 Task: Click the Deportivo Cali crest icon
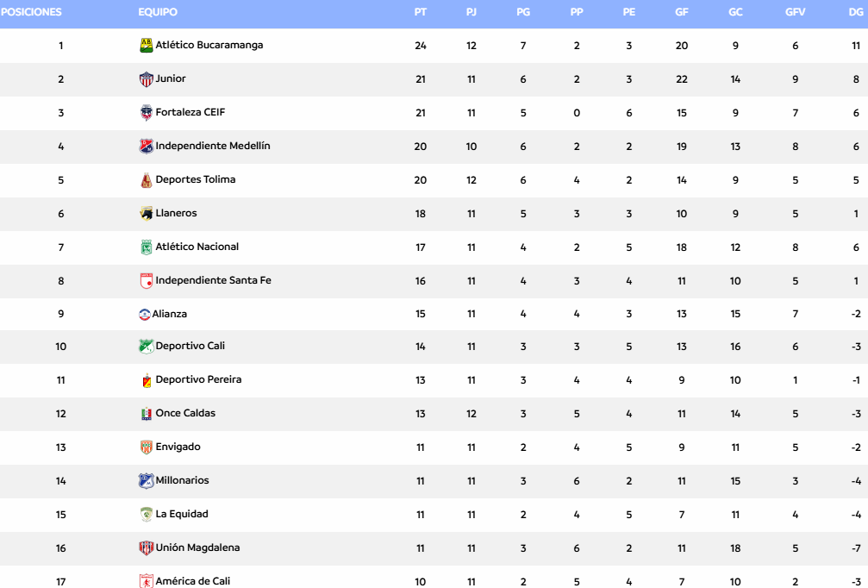[x=147, y=347]
